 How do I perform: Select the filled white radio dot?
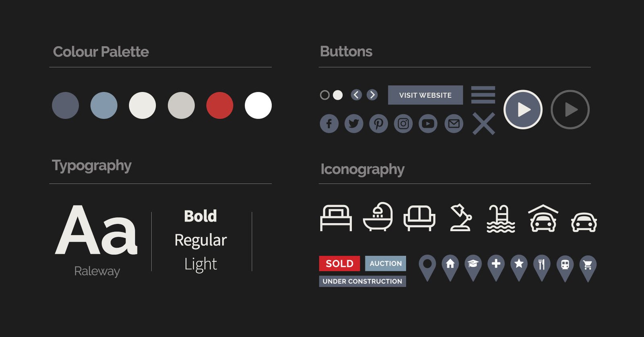pyautogui.click(x=338, y=95)
